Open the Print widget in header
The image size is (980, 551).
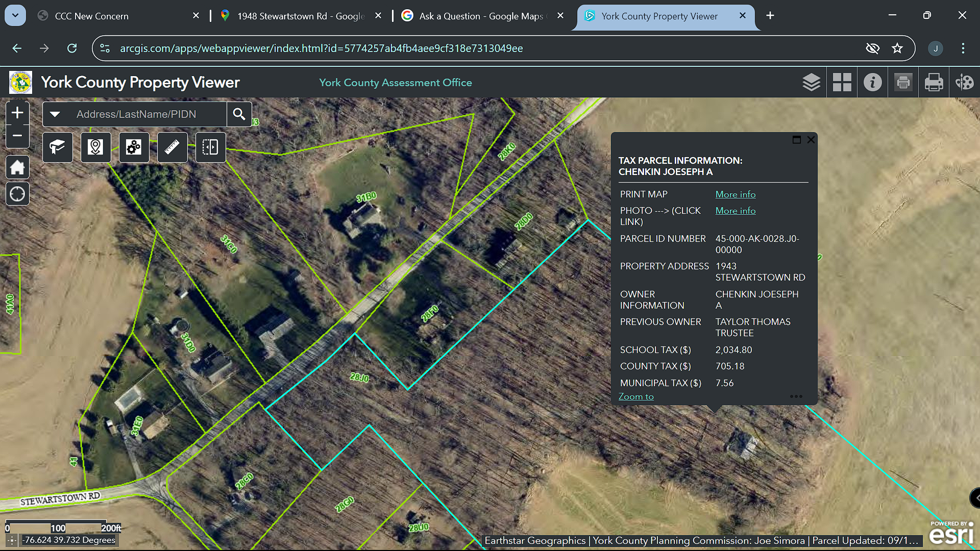(934, 82)
